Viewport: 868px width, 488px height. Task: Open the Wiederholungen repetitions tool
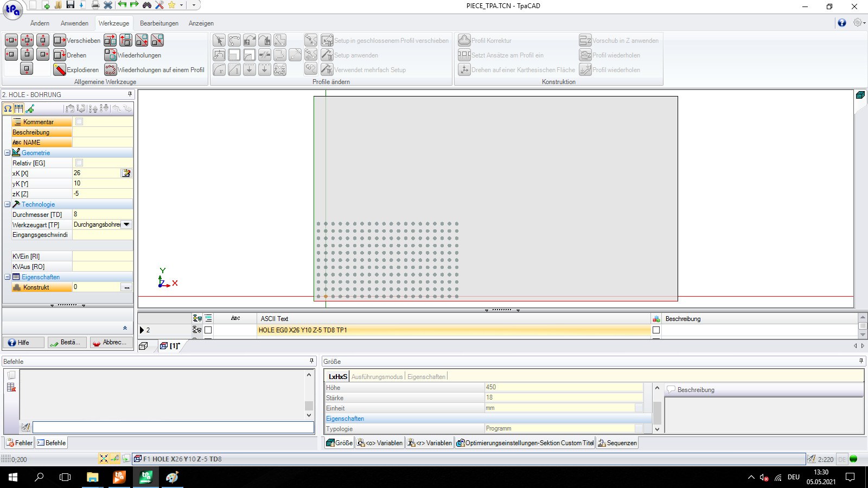(111, 55)
